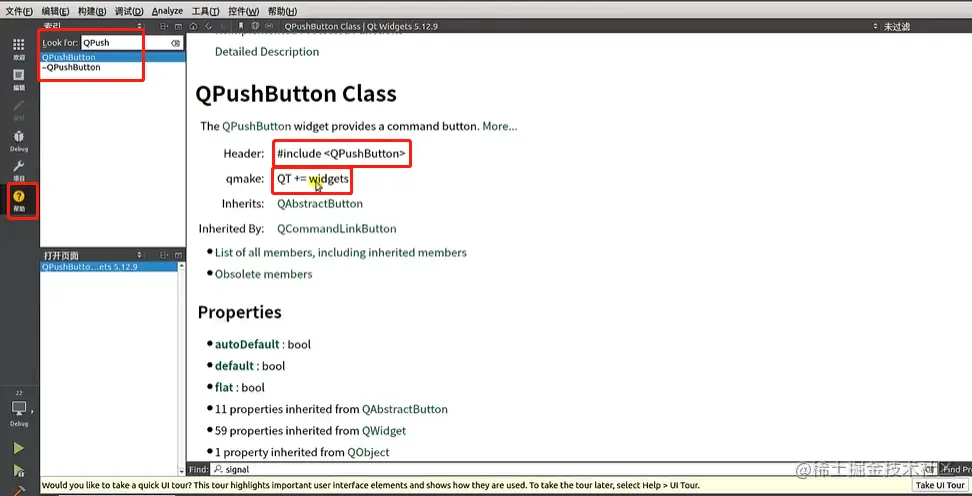Open default property link
972x496 pixels.
click(234, 366)
